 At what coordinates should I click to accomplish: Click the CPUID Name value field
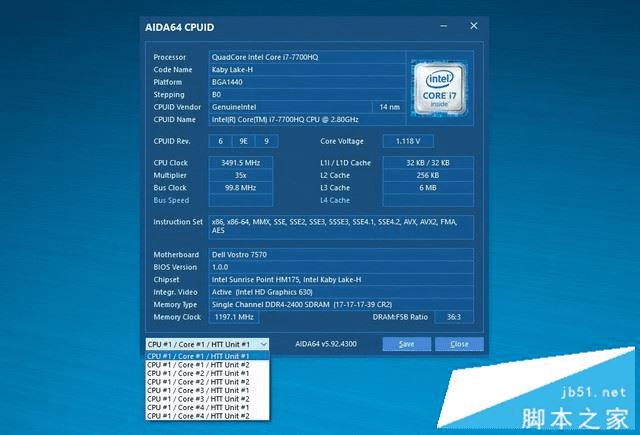click(x=307, y=120)
